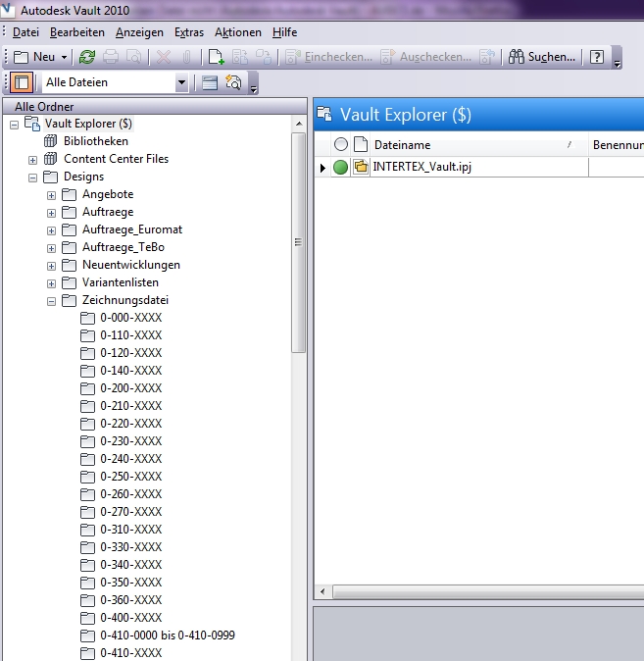Click the document type column header icon
This screenshot has width=644, height=661.
[x=361, y=144]
